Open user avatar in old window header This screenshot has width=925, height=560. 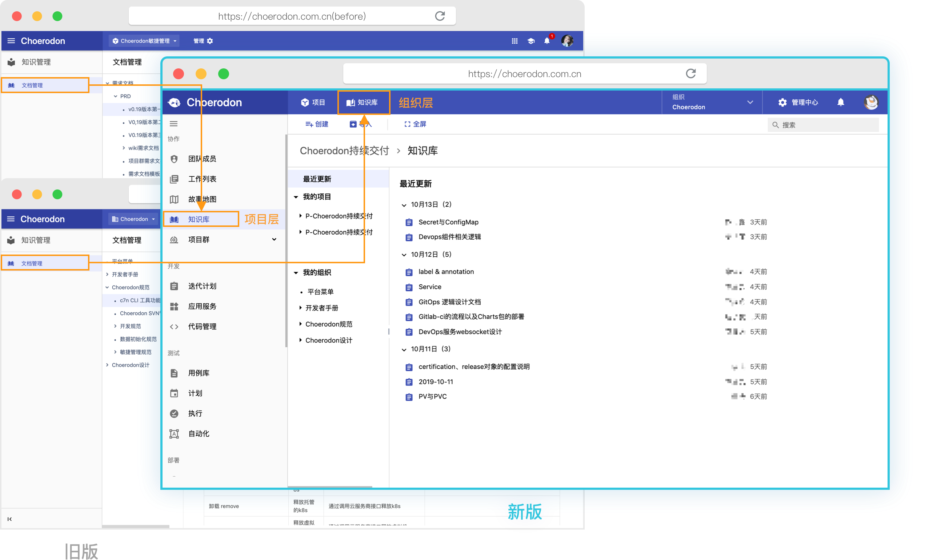[x=567, y=40]
